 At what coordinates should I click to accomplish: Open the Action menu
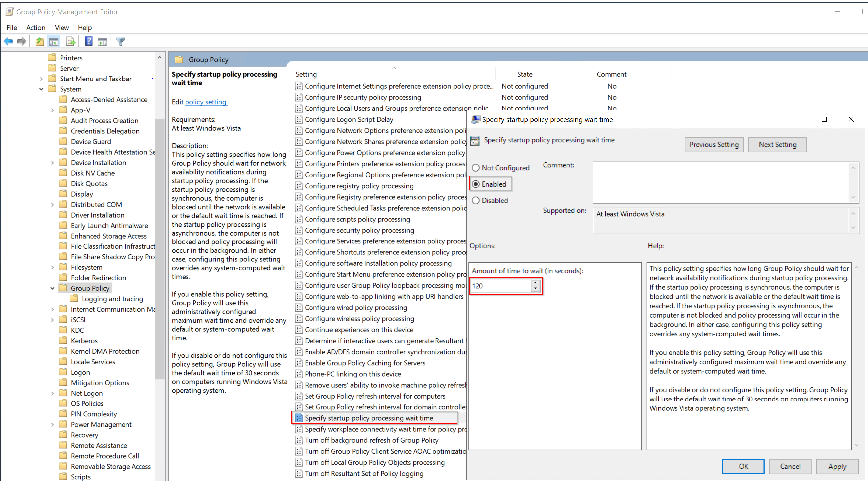click(x=35, y=28)
